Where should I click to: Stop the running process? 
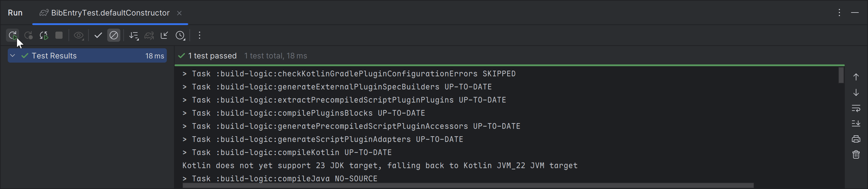coord(59,35)
